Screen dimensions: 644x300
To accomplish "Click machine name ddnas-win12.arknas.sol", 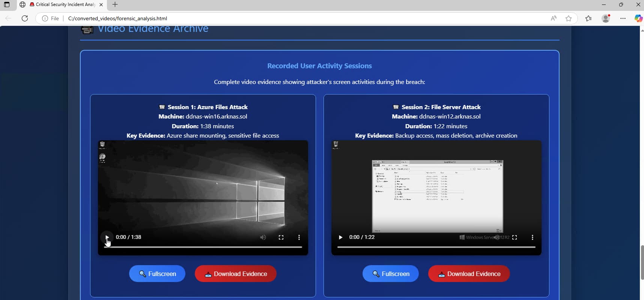I will [450, 116].
